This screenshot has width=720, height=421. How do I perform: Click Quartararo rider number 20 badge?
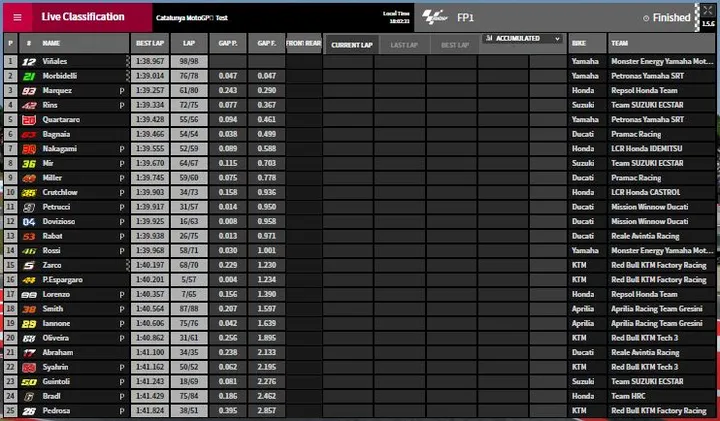[x=29, y=120]
